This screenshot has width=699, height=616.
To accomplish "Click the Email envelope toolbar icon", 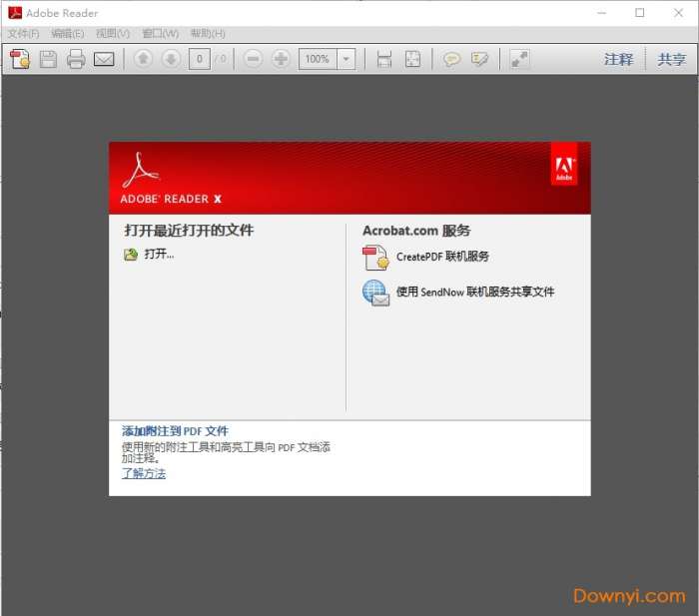I will point(104,59).
